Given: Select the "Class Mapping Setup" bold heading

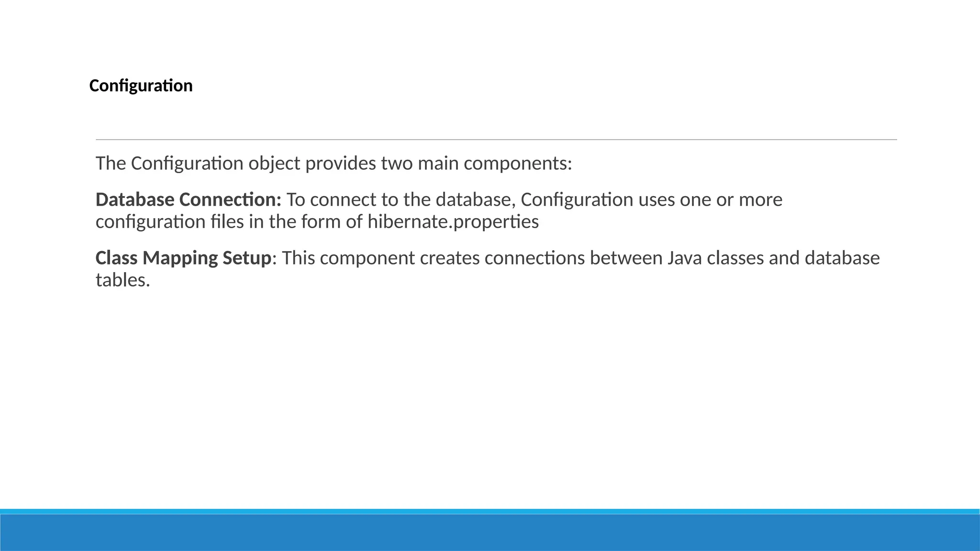Looking at the screenshot, I should (183, 258).
